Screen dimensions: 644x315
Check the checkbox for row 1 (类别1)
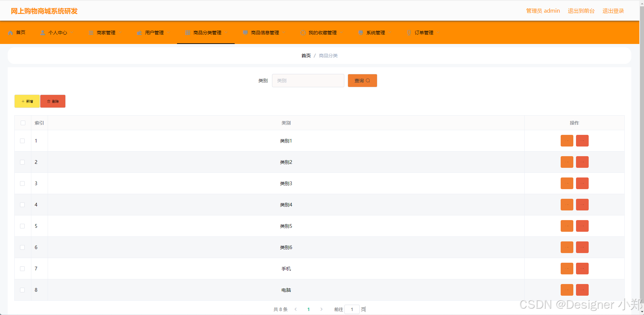pos(22,141)
